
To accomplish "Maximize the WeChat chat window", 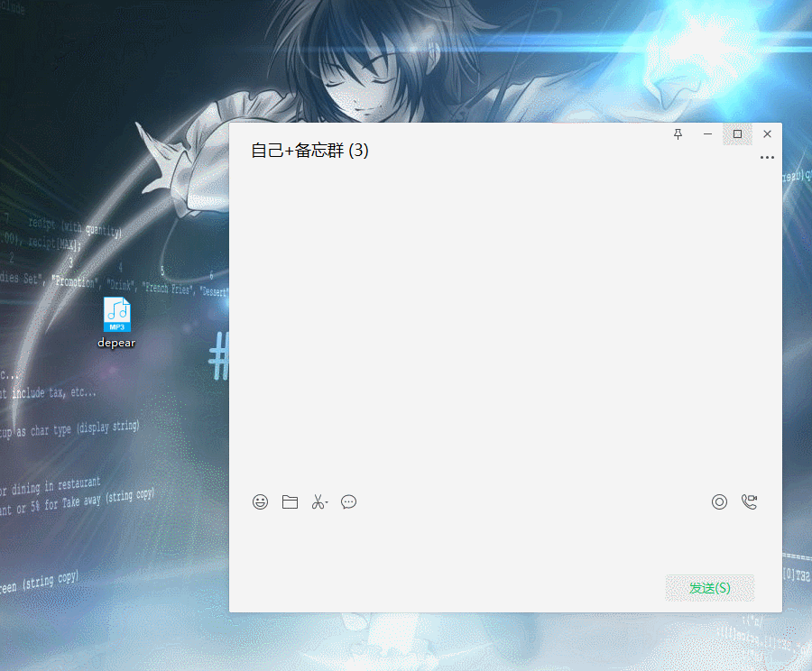I will pos(737,134).
